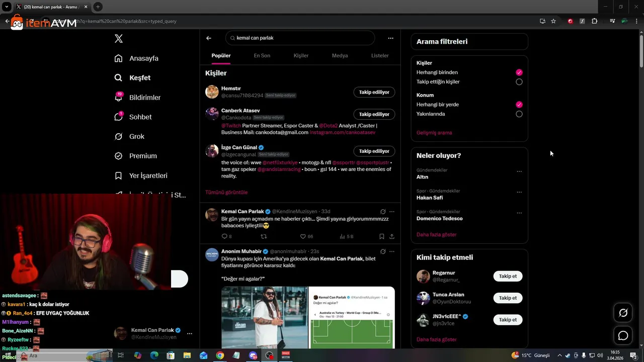Select Kişiler 'Herhangi birinden' radio option

coord(519,72)
